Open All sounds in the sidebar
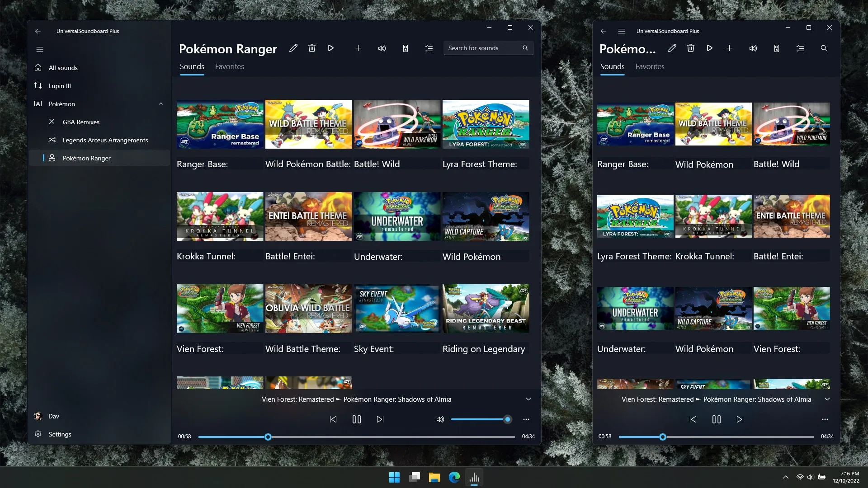 99,68
